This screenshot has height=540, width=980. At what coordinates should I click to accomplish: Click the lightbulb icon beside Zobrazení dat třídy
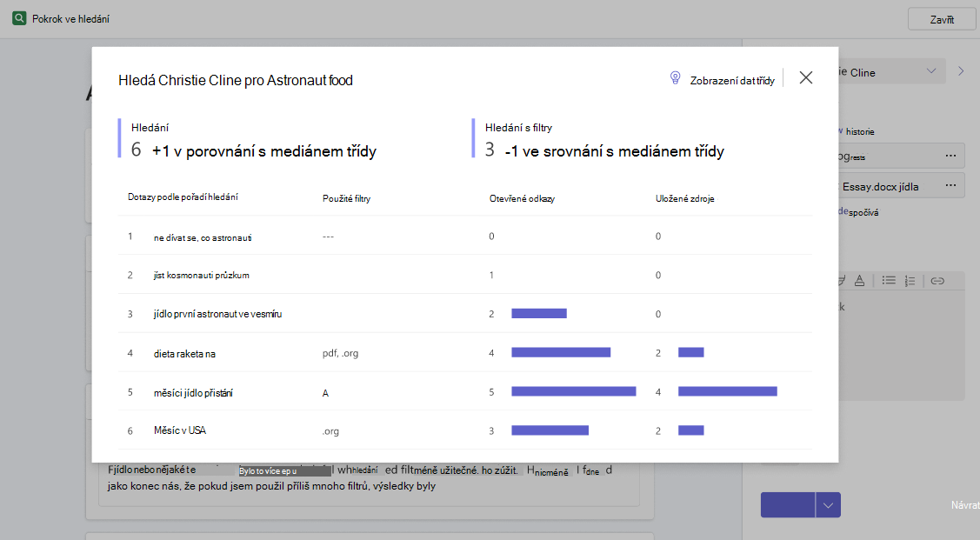click(x=675, y=77)
